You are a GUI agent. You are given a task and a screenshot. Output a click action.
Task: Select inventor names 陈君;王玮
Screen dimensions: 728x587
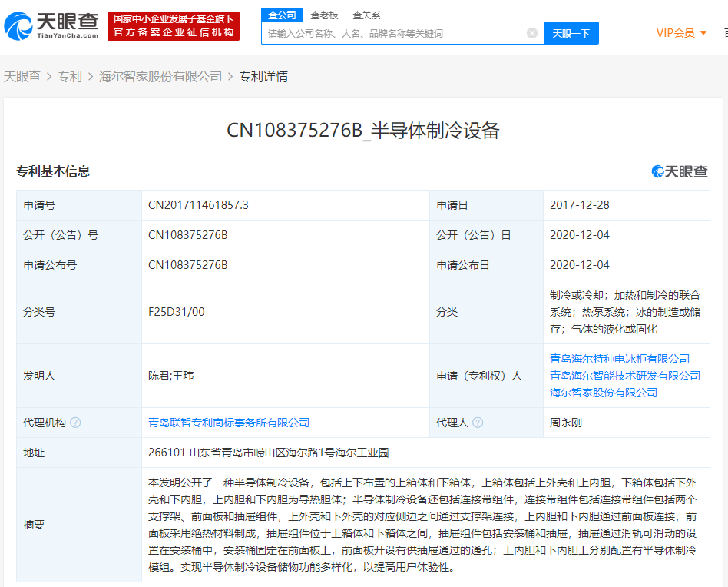170,376
